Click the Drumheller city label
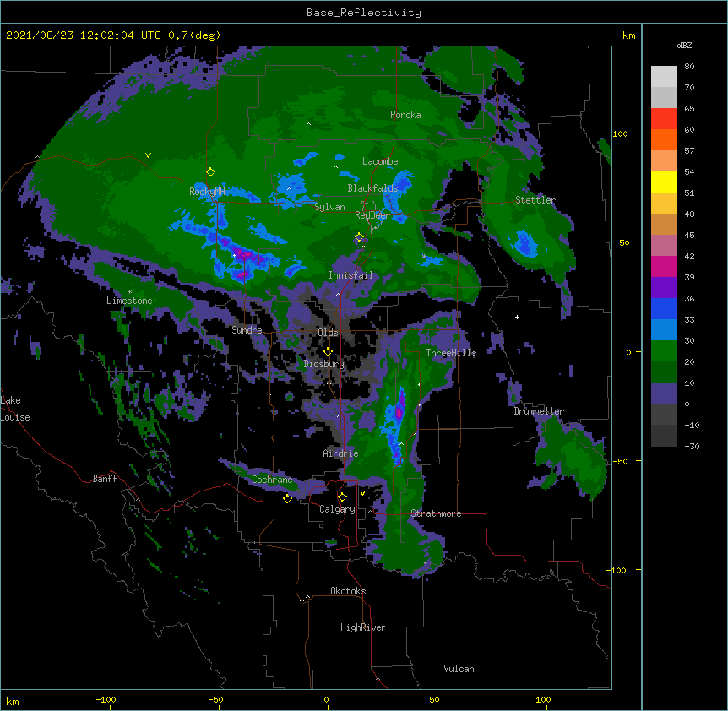Image resolution: width=728 pixels, height=711 pixels. tap(539, 411)
